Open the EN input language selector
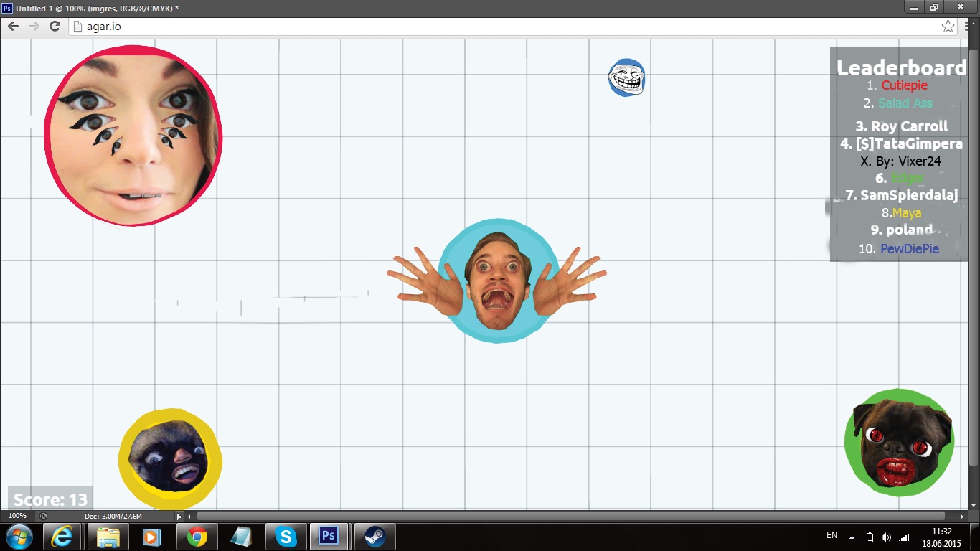The width and height of the screenshot is (980, 551). click(x=831, y=535)
